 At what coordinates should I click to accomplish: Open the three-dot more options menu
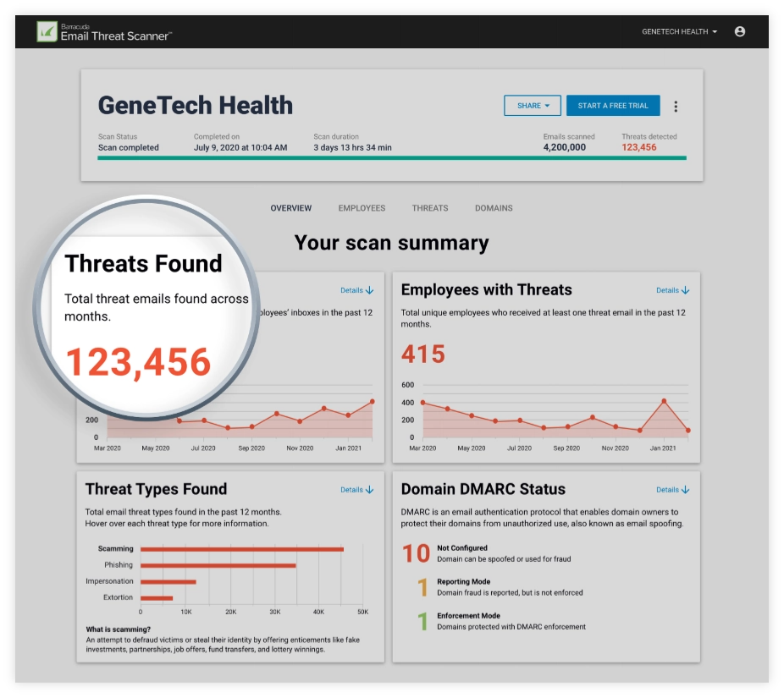click(676, 106)
